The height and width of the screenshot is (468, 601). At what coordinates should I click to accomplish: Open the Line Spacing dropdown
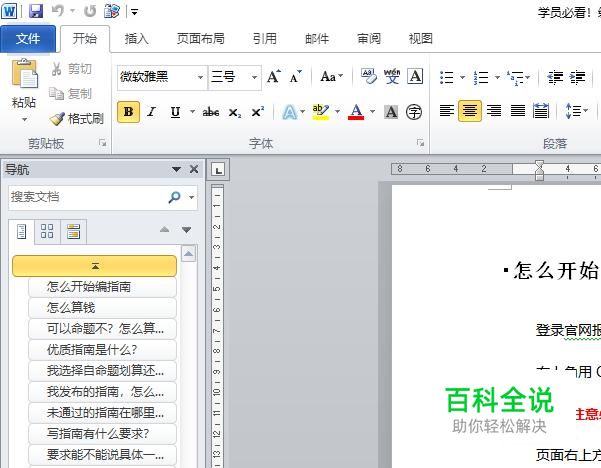[x=576, y=111]
